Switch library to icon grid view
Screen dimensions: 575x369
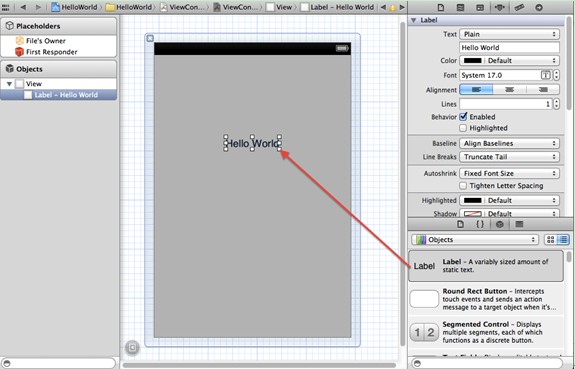550,240
